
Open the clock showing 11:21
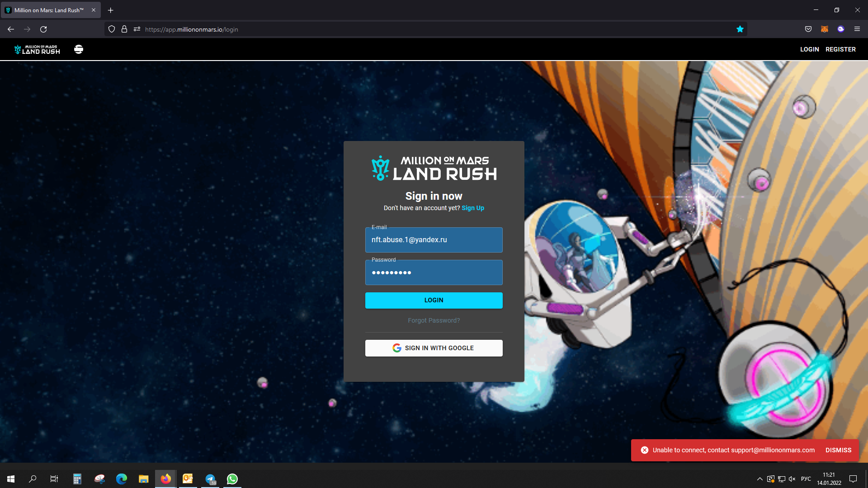[829, 479]
